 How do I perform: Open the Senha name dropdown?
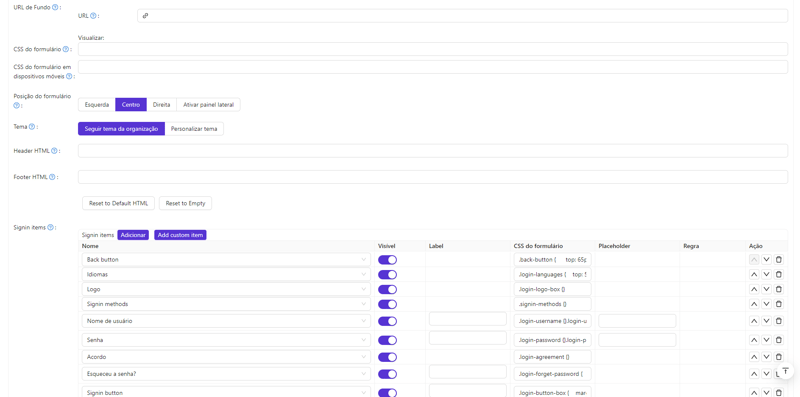(226, 340)
